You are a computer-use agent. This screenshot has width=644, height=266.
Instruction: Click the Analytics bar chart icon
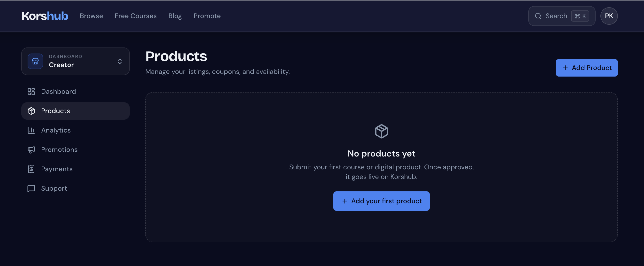[x=31, y=130]
